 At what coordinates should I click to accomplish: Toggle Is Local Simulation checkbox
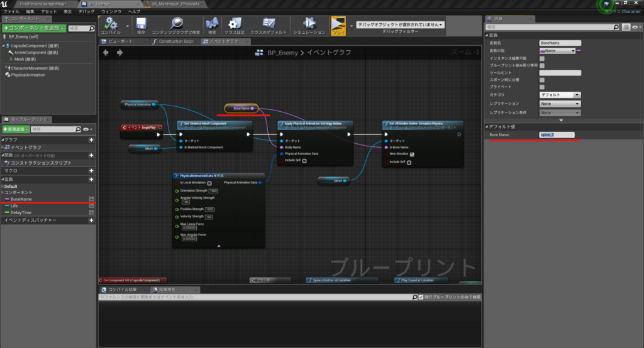click(209, 183)
